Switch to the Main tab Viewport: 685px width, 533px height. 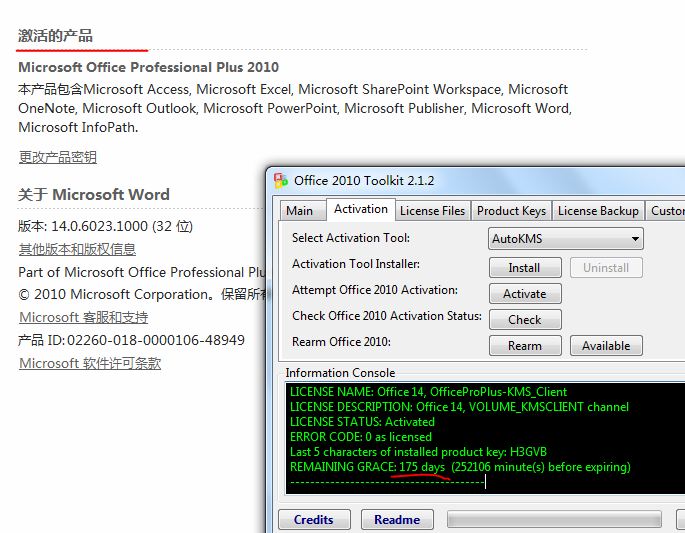pos(299,211)
